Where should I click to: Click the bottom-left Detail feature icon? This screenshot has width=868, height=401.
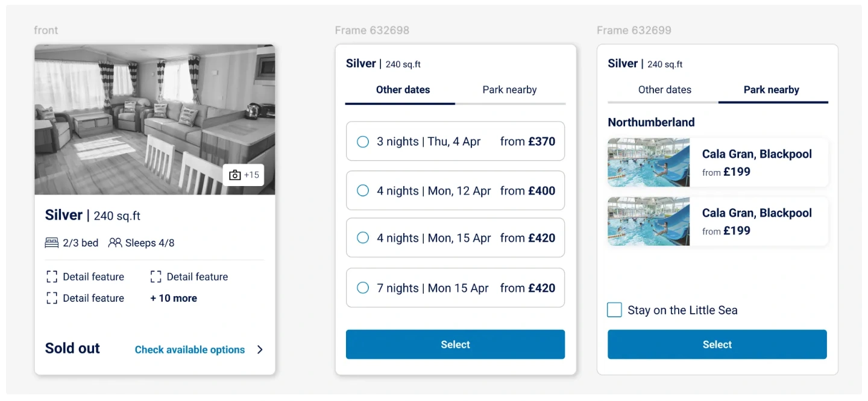click(x=52, y=298)
